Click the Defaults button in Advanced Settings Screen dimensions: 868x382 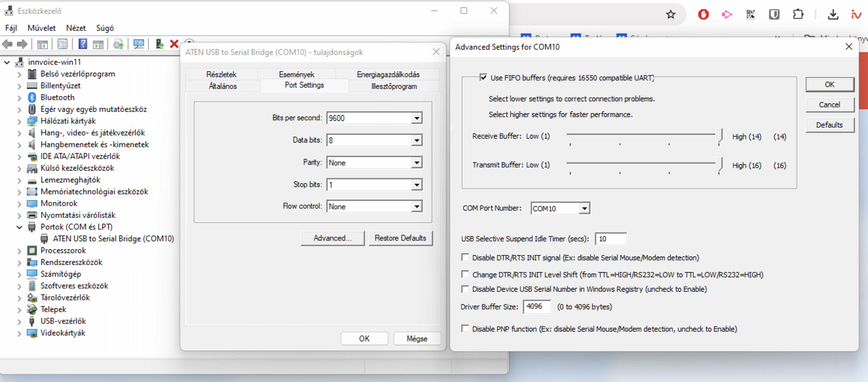coord(829,125)
